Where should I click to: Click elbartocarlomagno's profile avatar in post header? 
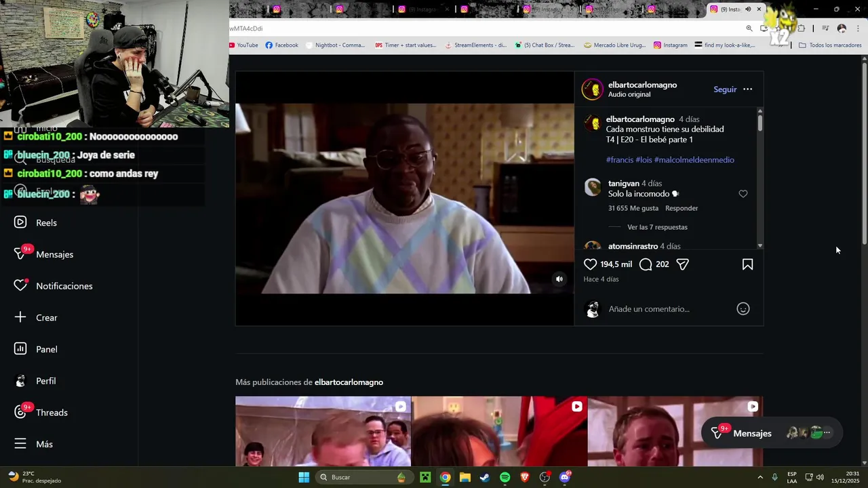tap(592, 89)
